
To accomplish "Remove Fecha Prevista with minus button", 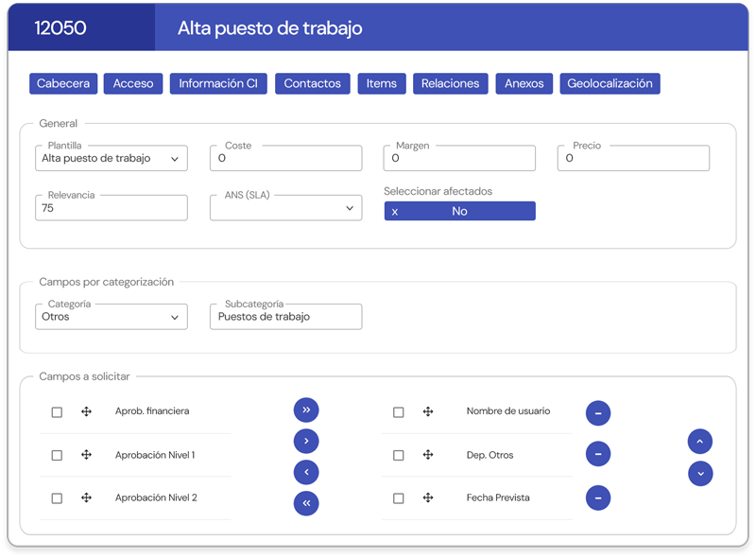I will [x=598, y=498].
